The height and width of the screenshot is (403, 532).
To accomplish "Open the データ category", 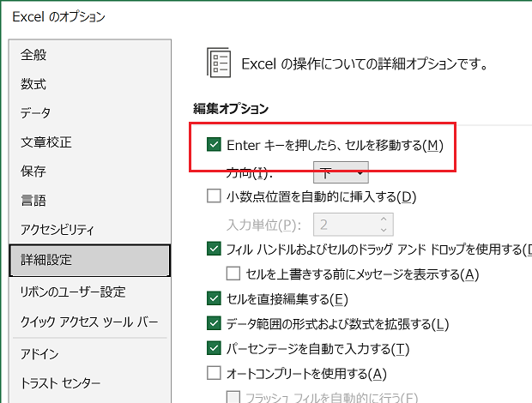I will (x=89, y=113).
